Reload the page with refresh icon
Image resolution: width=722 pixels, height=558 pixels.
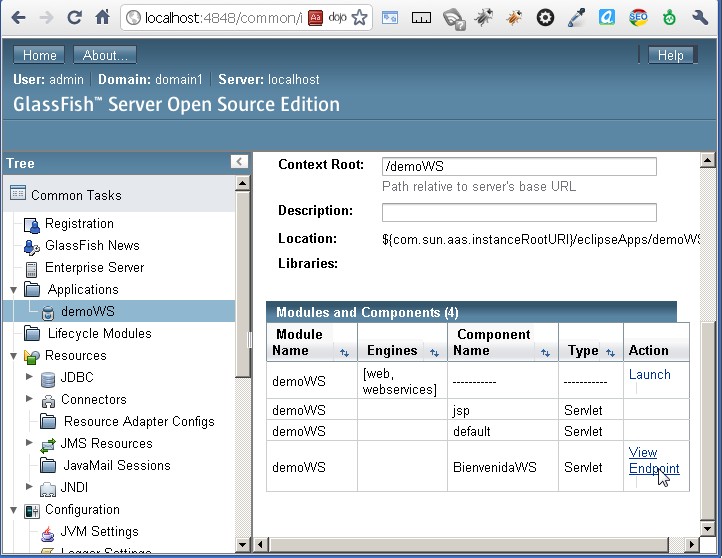click(x=74, y=18)
